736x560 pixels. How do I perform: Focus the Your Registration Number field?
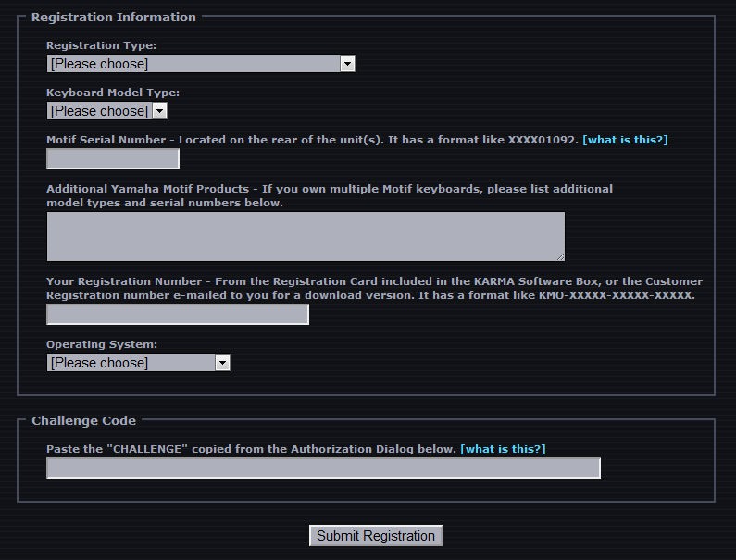click(x=178, y=315)
